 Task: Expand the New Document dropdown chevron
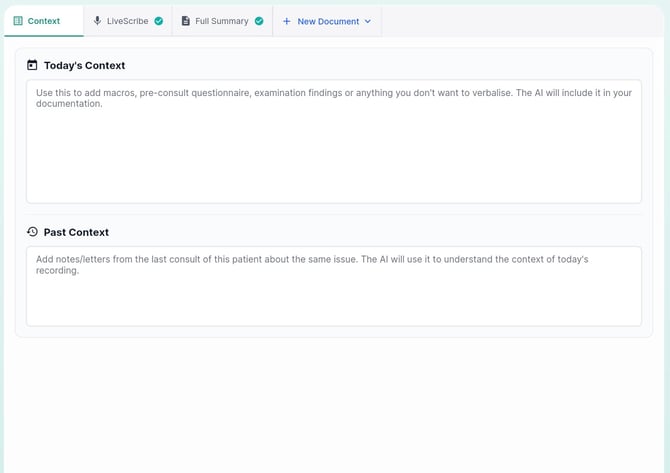367,21
